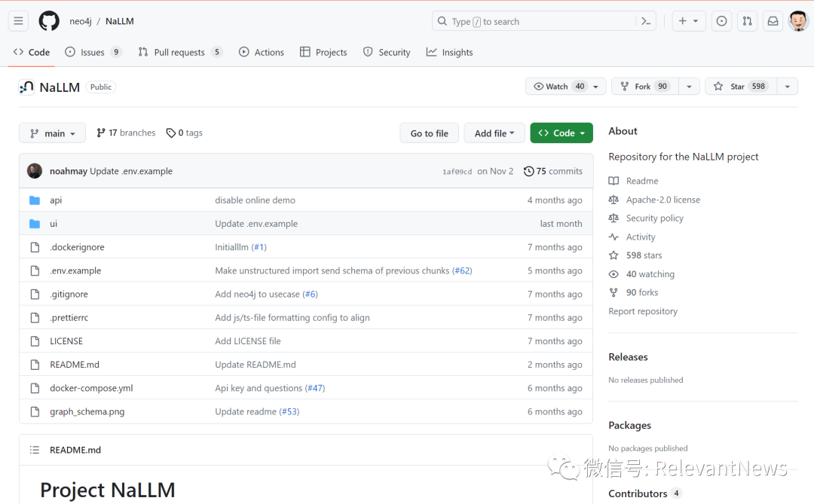Switch to the Security tab

pyautogui.click(x=387, y=52)
